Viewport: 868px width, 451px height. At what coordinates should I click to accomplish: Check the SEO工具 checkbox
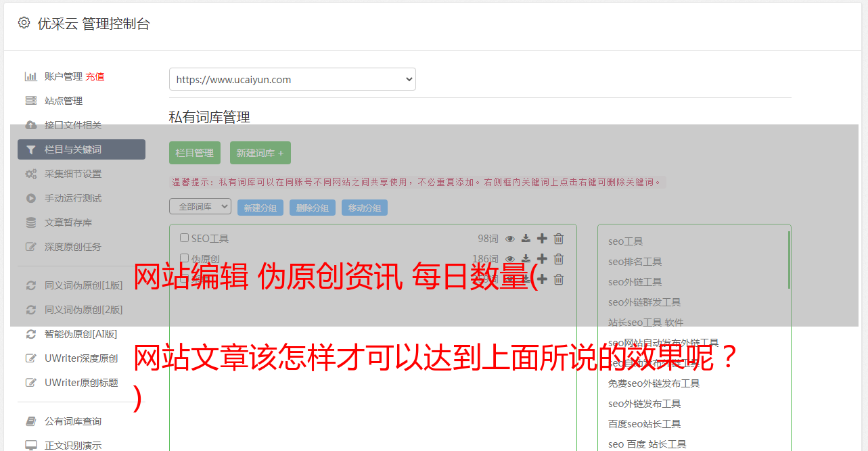pos(184,238)
